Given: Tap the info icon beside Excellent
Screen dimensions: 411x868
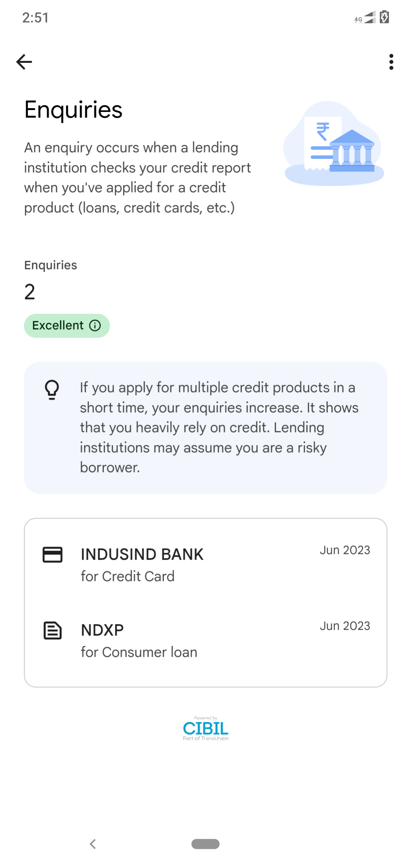Looking at the screenshot, I should point(95,325).
